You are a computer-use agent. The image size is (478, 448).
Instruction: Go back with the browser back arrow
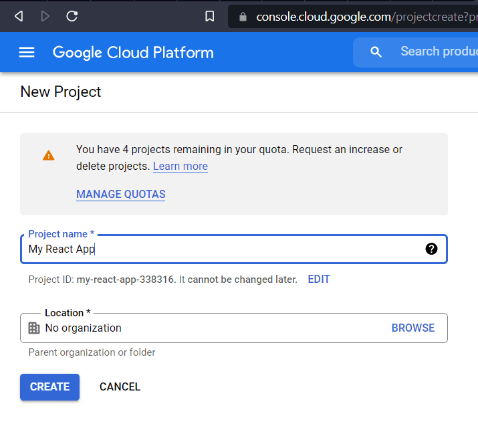click(19, 16)
